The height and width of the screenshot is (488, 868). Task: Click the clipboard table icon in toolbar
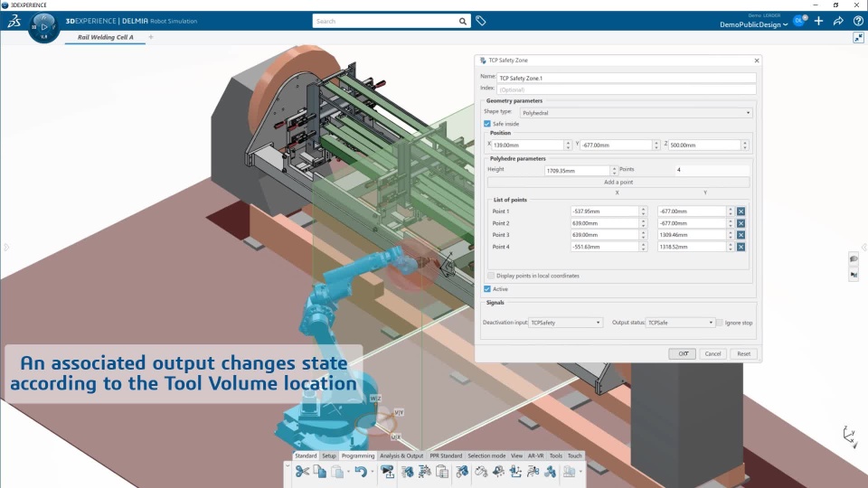pos(442,472)
